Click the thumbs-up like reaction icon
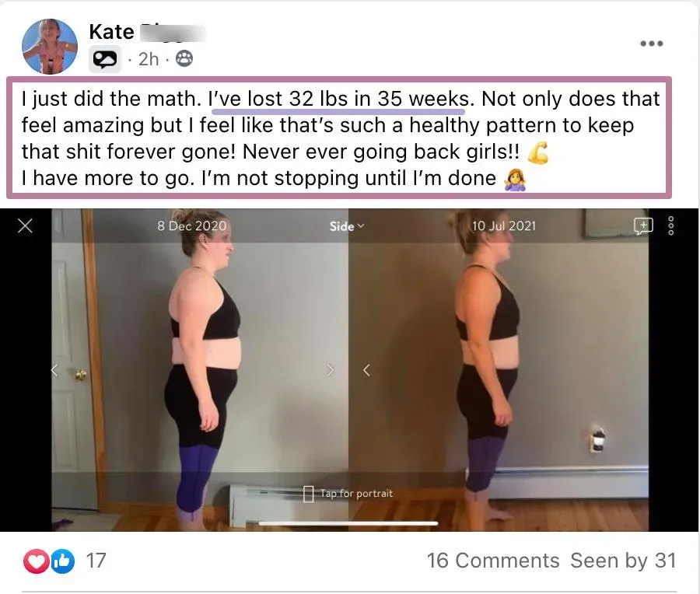 (62, 561)
